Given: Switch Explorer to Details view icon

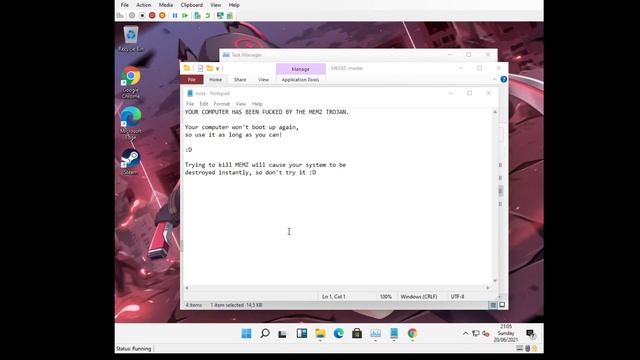Looking at the screenshot, I should (493, 305).
